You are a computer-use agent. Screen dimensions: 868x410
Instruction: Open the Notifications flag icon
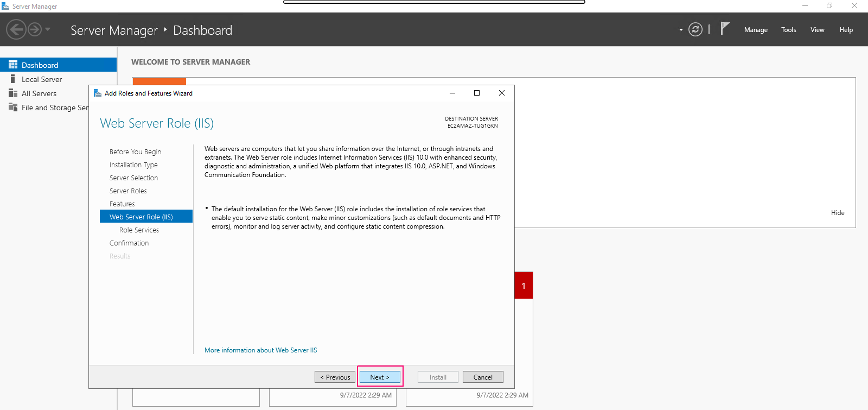pos(725,28)
